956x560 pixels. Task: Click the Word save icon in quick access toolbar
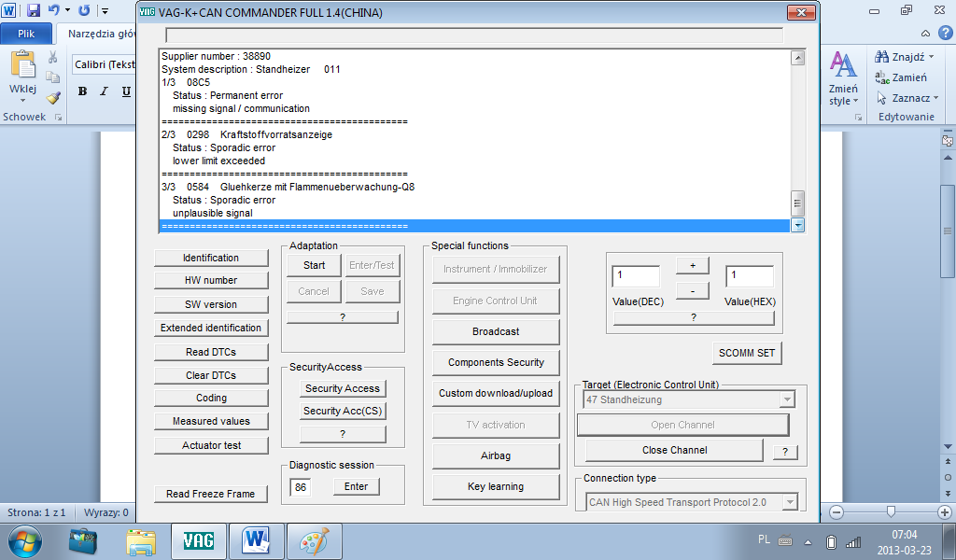click(x=34, y=10)
